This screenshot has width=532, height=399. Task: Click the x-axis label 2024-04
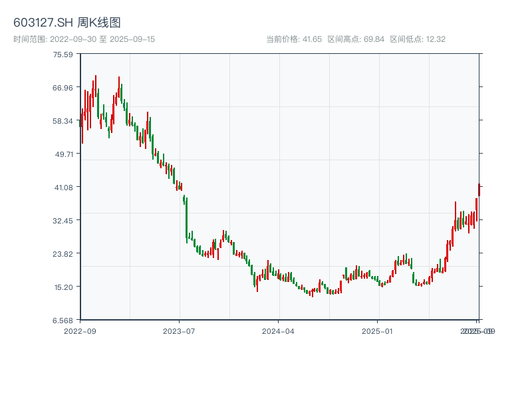tap(278, 331)
